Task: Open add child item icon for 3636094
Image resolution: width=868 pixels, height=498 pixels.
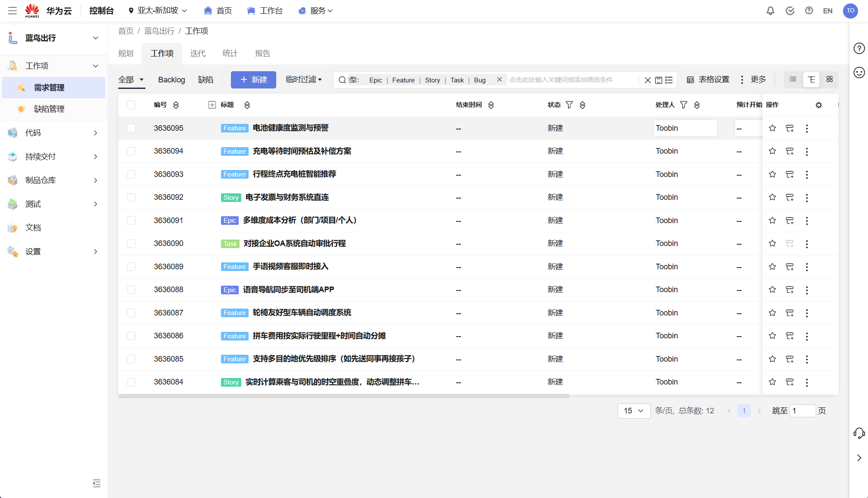Action: pyautogui.click(x=790, y=151)
